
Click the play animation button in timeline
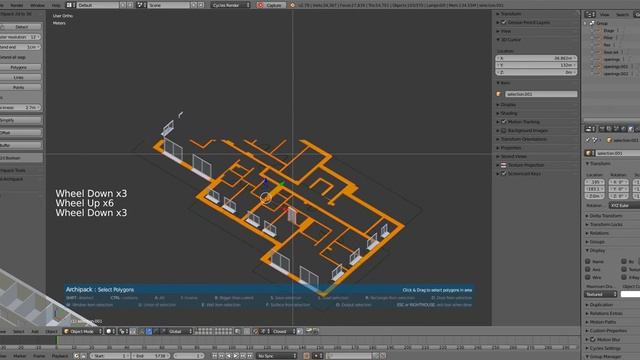[236, 356]
